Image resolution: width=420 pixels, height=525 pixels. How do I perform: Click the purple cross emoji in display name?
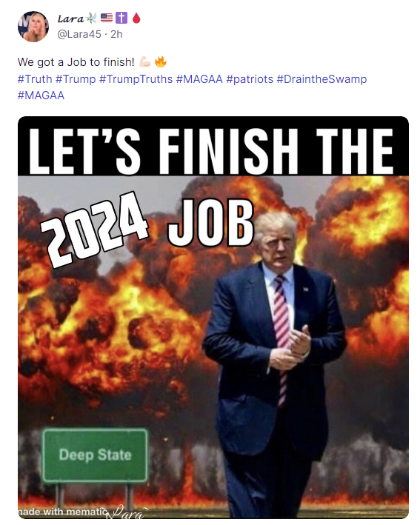click(x=121, y=18)
